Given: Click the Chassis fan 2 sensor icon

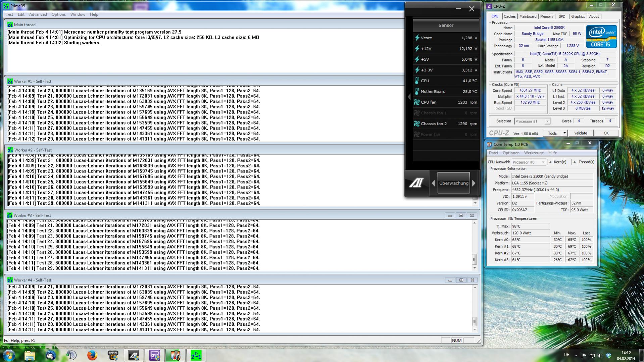Looking at the screenshot, I should tap(417, 124).
